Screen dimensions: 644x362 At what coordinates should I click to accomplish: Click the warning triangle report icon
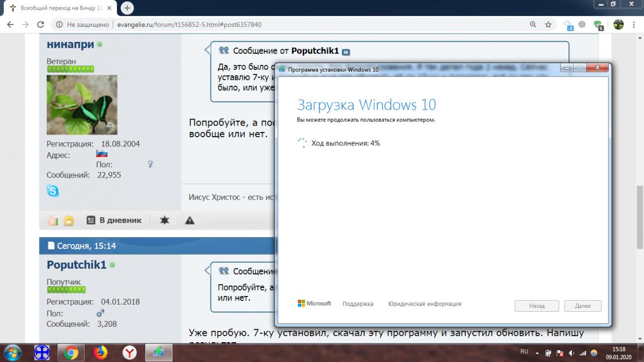(189, 220)
